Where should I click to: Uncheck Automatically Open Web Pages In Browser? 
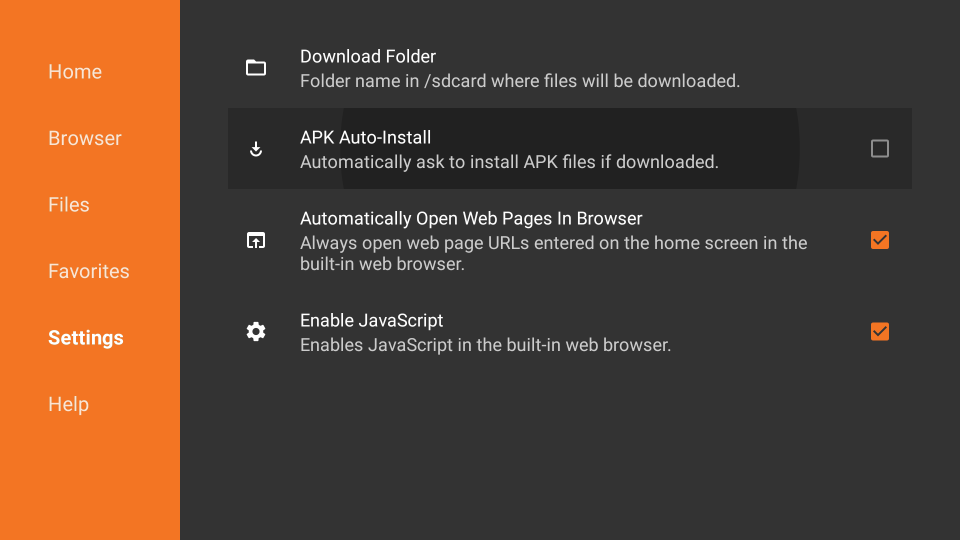tap(880, 240)
